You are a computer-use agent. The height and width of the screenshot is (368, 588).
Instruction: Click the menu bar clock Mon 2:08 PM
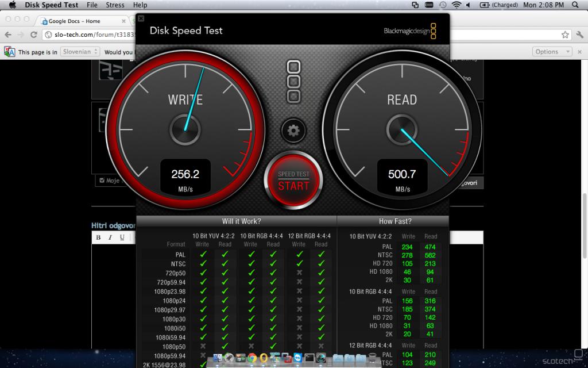[543, 5]
